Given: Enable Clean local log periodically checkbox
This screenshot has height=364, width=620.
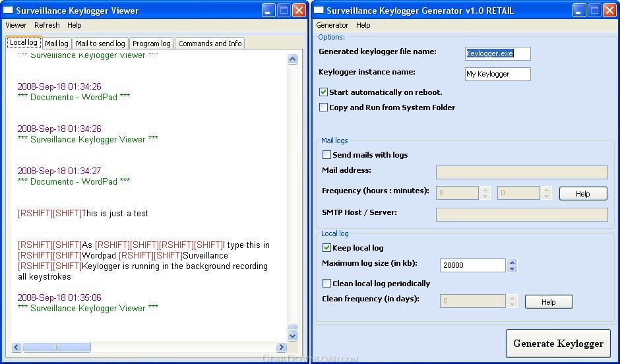Looking at the screenshot, I should tap(326, 284).
